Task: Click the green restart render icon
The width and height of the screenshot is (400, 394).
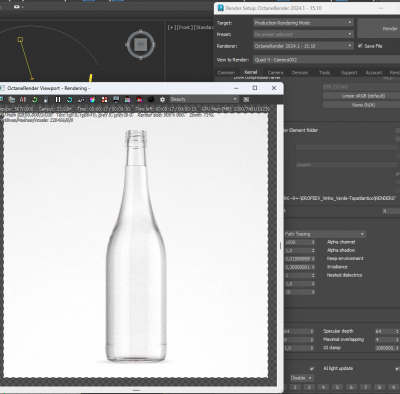Action: pos(34,99)
